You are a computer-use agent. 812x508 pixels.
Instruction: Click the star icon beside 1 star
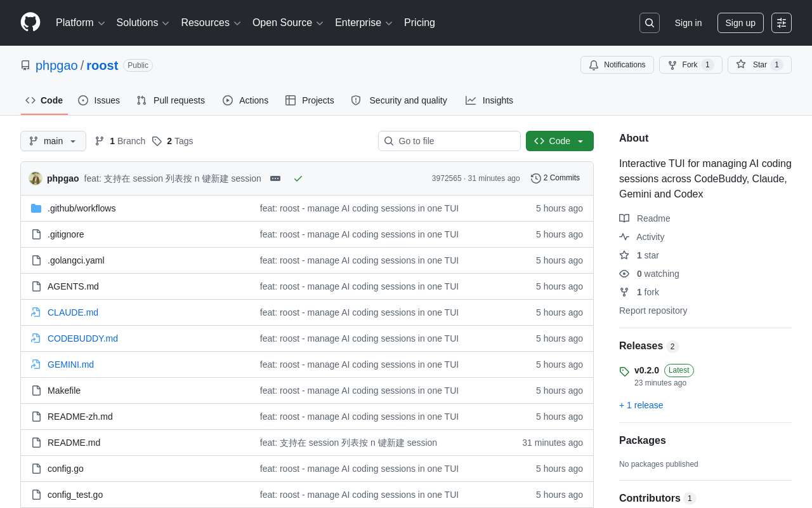[624, 255]
